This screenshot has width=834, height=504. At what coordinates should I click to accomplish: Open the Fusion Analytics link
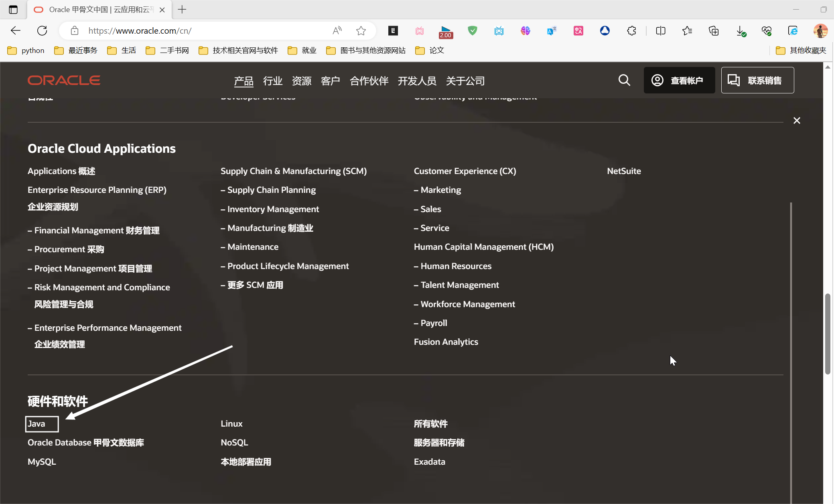click(446, 342)
